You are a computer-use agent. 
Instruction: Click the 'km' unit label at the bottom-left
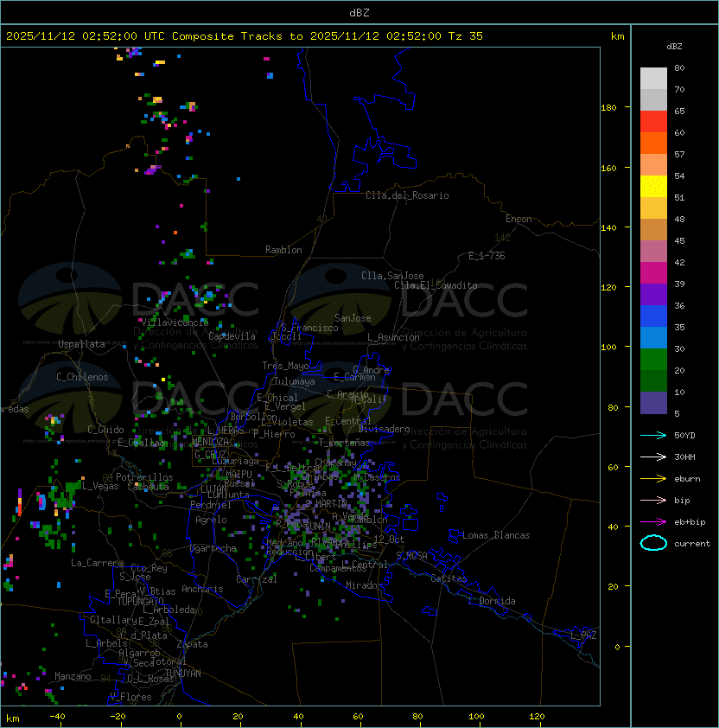13,718
